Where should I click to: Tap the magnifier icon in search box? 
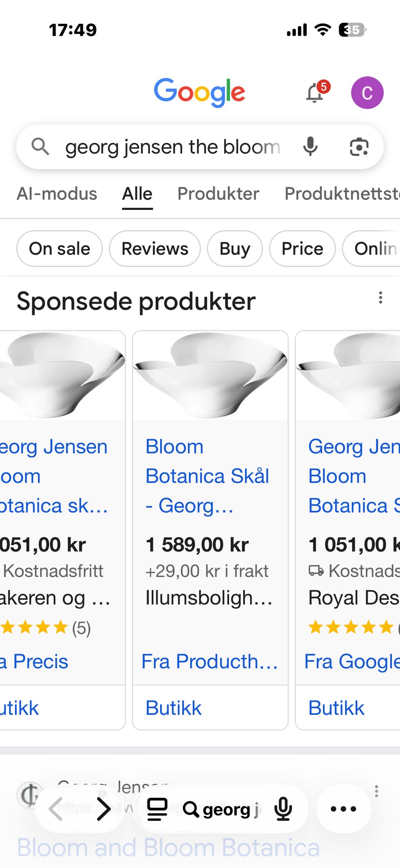click(x=40, y=146)
